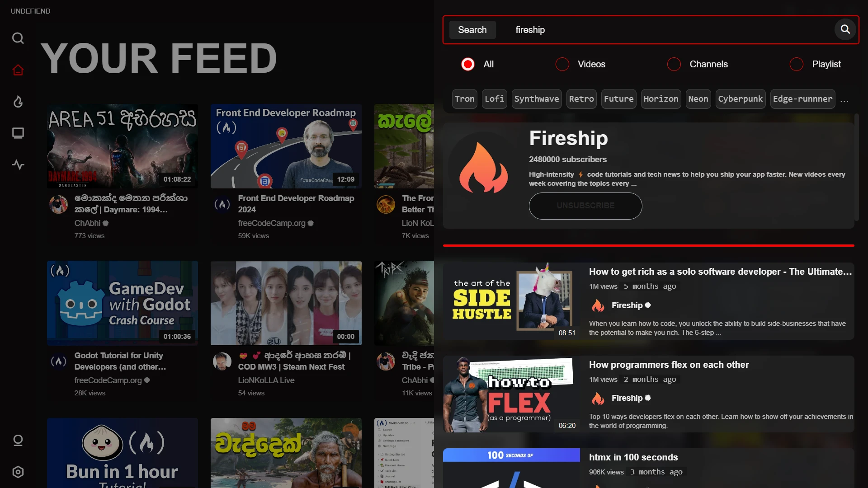
Task: Select the Channels radio button filter
Action: (x=674, y=64)
